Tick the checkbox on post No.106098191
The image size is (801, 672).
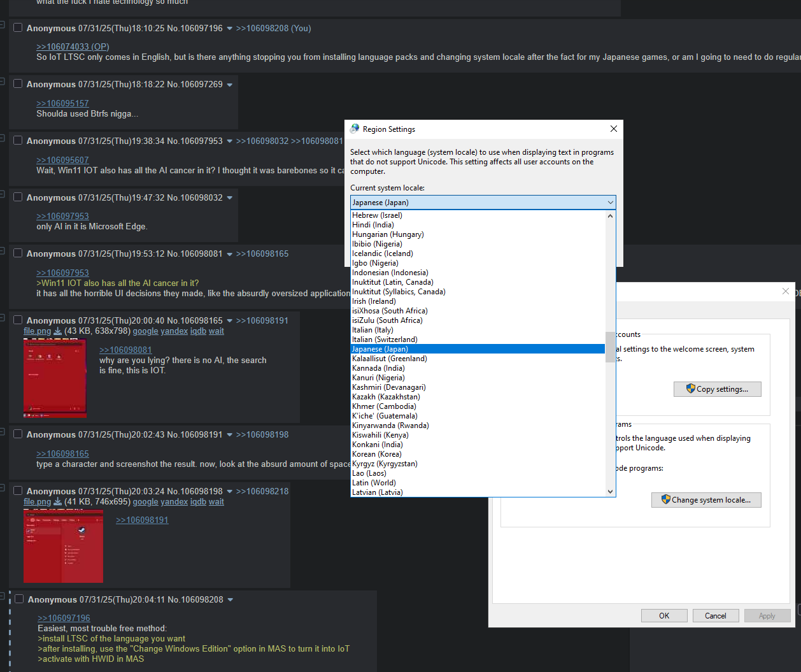18,434
